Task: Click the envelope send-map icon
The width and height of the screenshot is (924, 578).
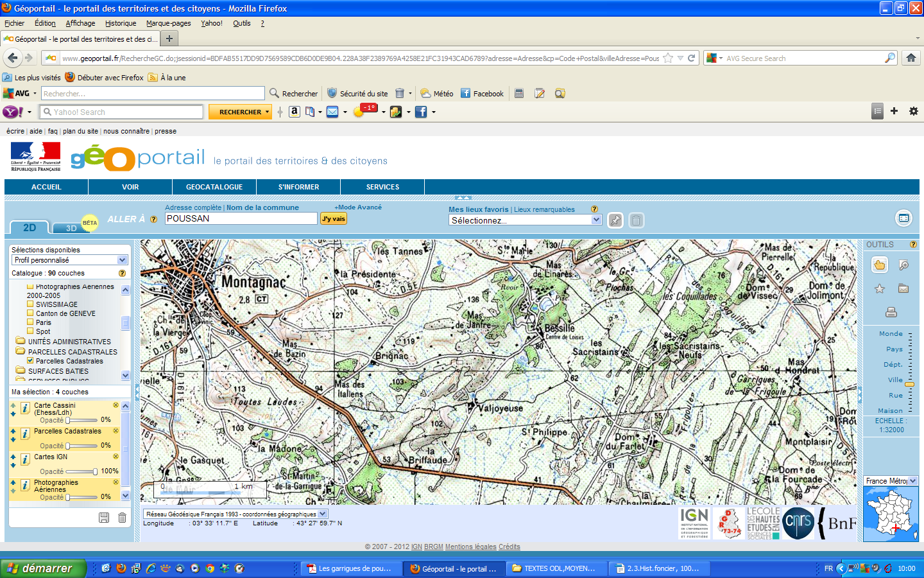Action: (x=903, y=289)
